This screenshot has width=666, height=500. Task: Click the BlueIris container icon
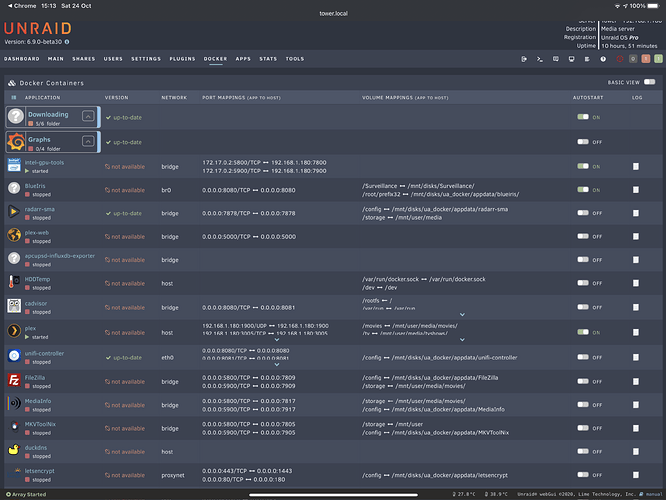[x=14, y=188]
